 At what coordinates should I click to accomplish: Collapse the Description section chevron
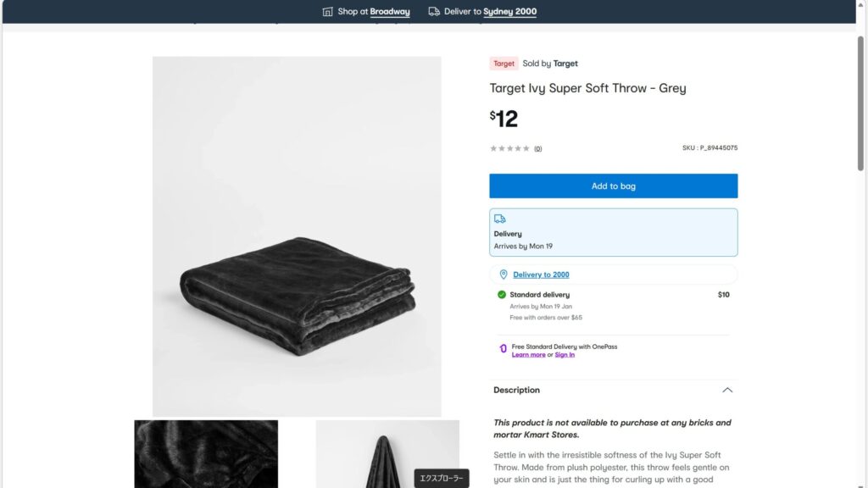pyautogui.click(x=726, y=391)
